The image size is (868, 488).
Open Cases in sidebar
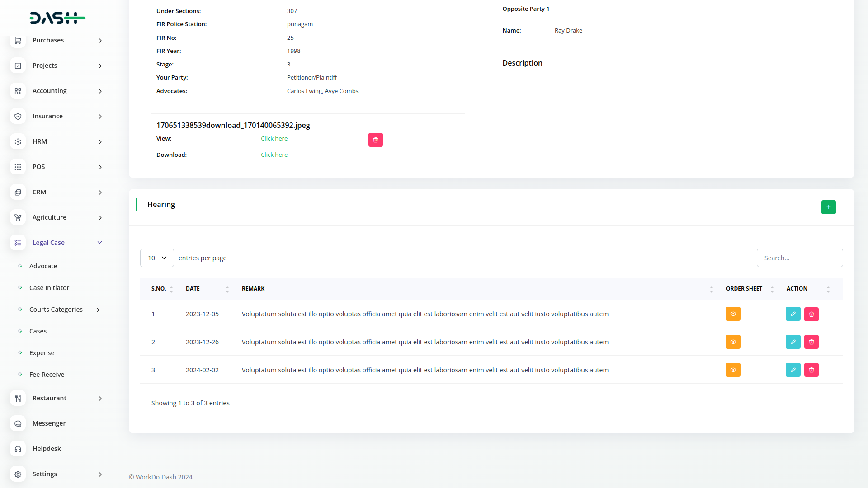(x=38, y=331)
